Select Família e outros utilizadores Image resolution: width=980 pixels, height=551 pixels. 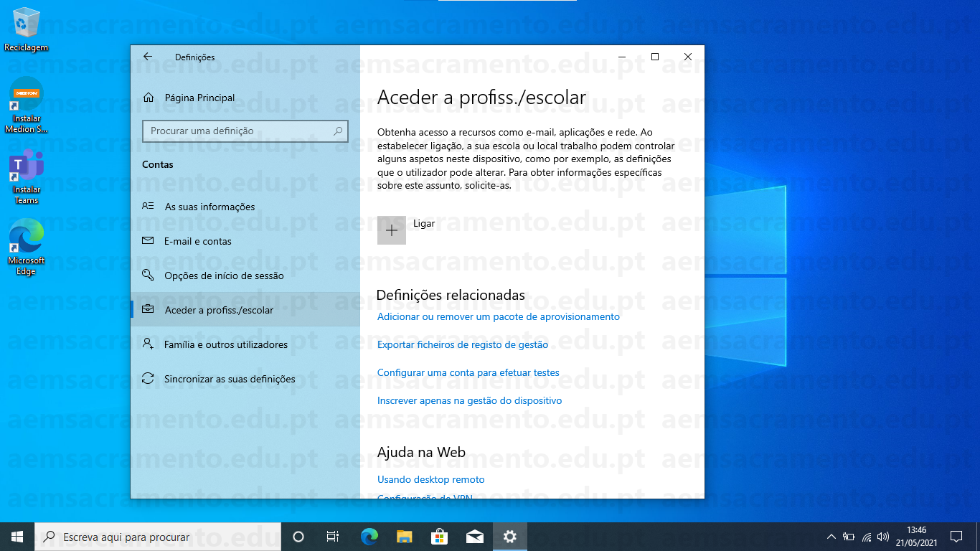click(x=226, y=344)
